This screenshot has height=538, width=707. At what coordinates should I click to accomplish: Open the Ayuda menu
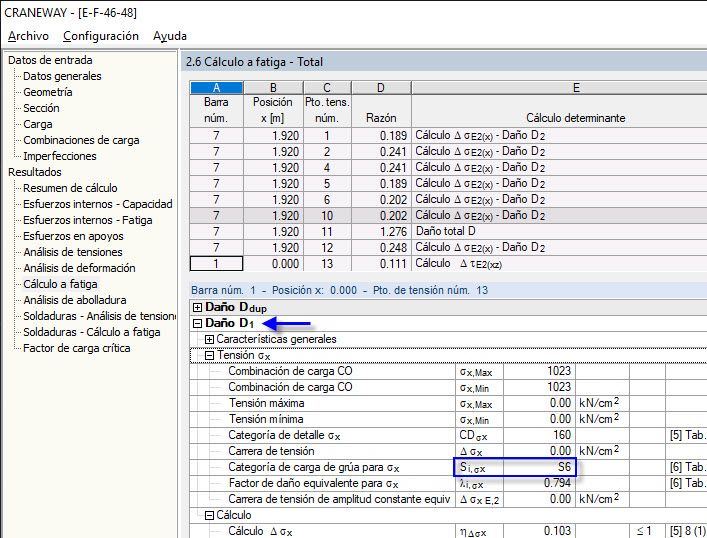click(x=170, y=36)
